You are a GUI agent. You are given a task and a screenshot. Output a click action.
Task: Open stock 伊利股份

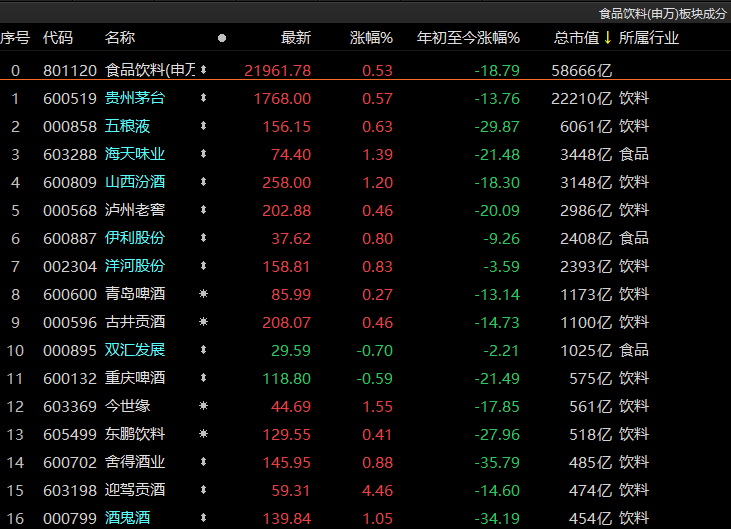135,238
